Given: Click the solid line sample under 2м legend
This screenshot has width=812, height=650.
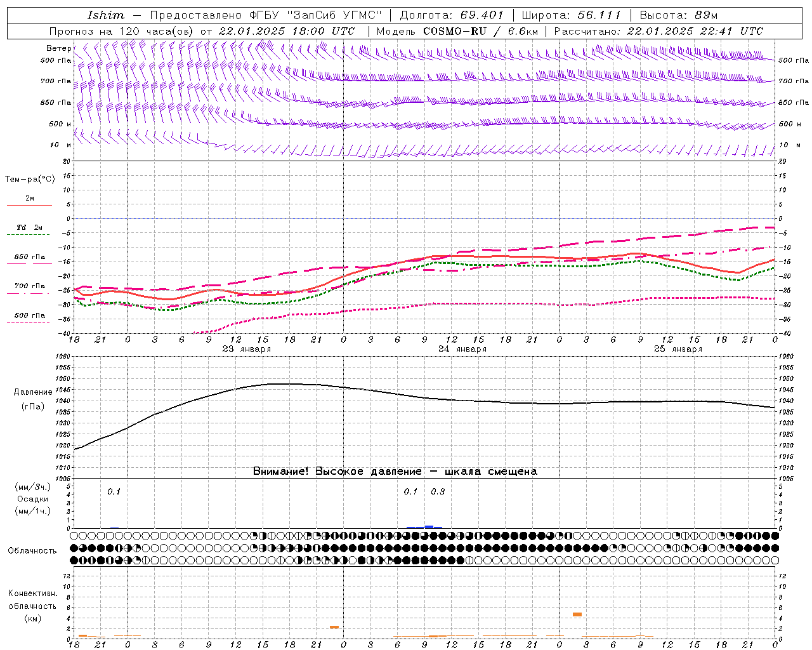Looking at the screenshot, I should point(29,206).
